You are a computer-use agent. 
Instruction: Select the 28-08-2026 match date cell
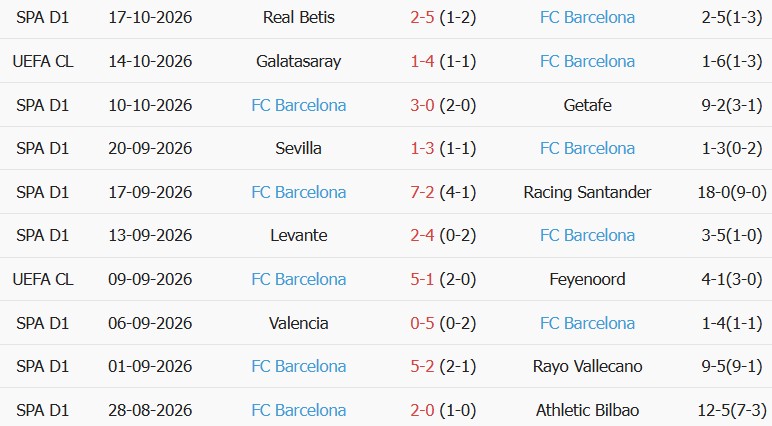pyautogui.click(x=150, y=410)
